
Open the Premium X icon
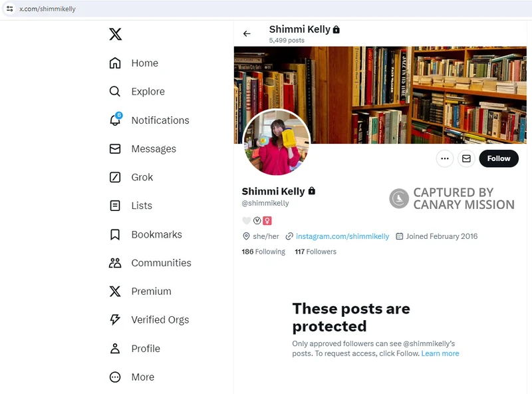pos(115,292)
